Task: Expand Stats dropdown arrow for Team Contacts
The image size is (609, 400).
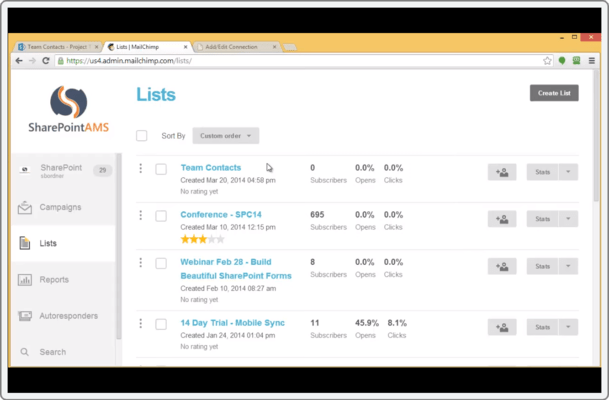Action: [568, 172]
